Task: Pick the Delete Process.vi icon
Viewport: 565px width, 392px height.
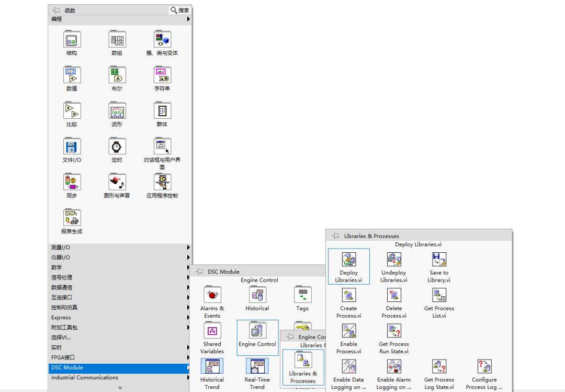Action: [x=394, y=295]
